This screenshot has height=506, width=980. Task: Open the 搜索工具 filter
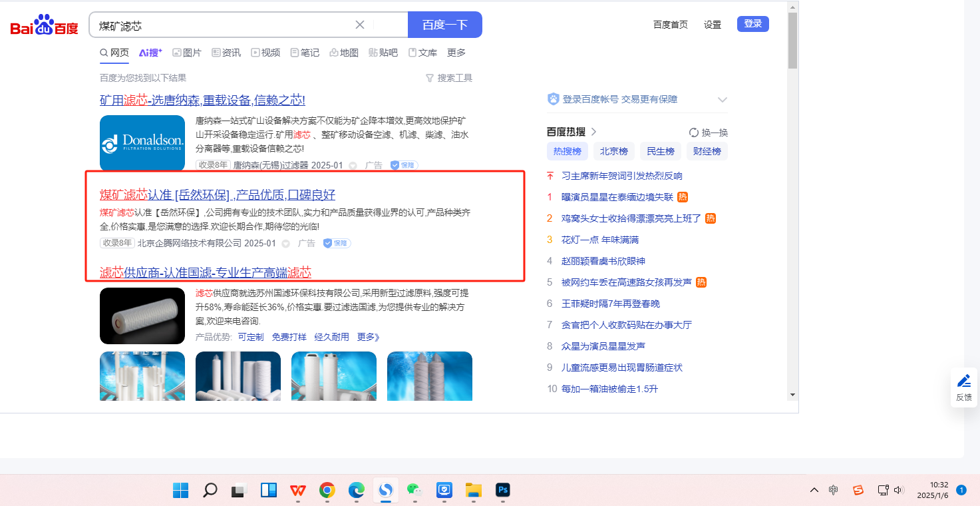tap(449, 78)
